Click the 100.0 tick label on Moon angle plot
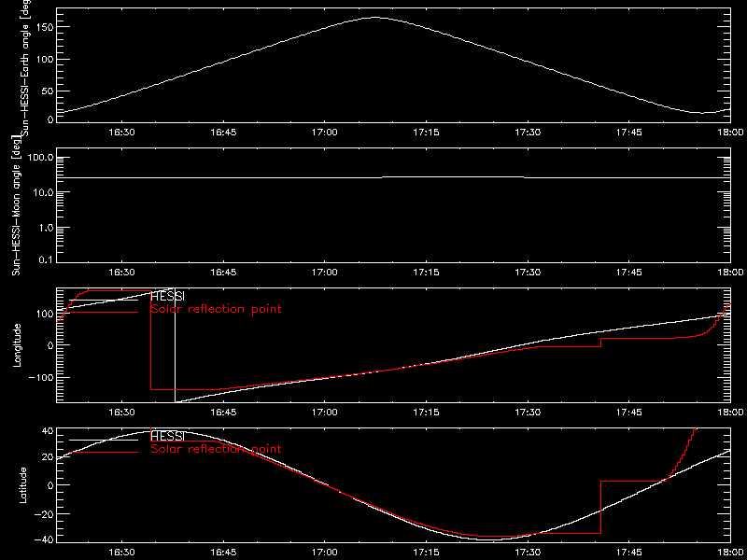This screenshot has height=560, width=747. coord(41,158)
